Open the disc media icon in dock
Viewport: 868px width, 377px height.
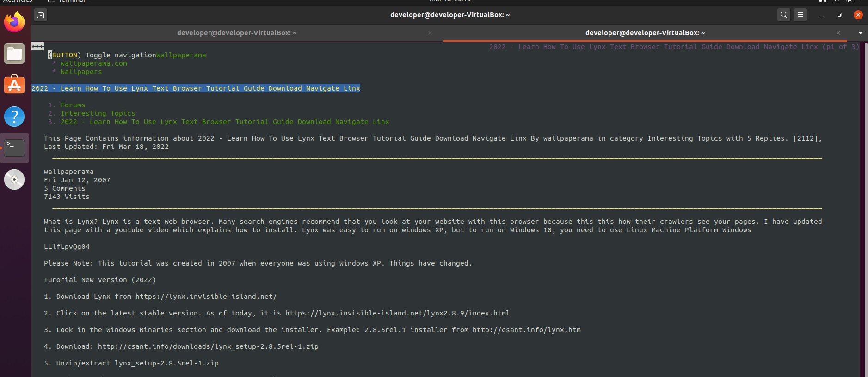(14, 179)
